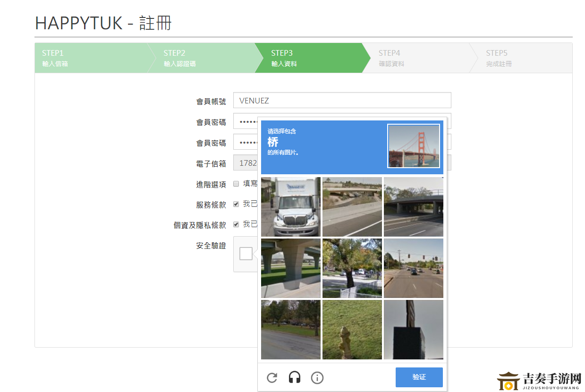Screen dimensions: 585x392
Task: Open the captcha info help icon
Action: 317,378
